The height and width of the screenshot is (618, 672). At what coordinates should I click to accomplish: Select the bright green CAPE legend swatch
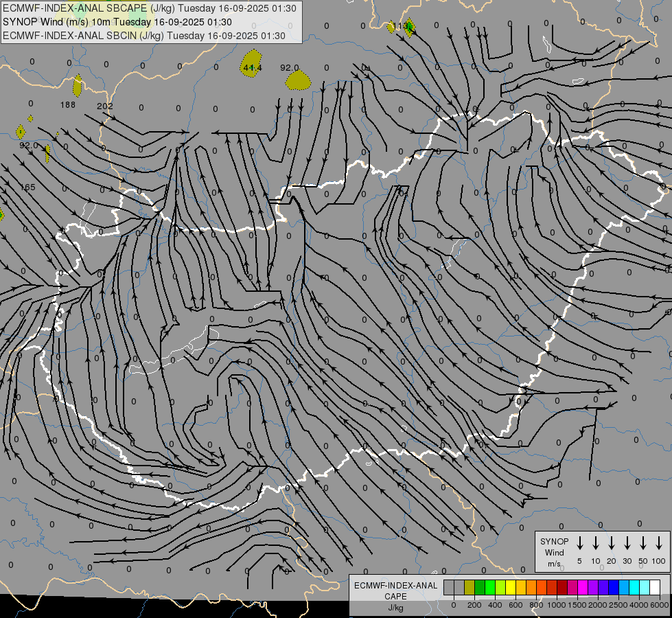490,587
